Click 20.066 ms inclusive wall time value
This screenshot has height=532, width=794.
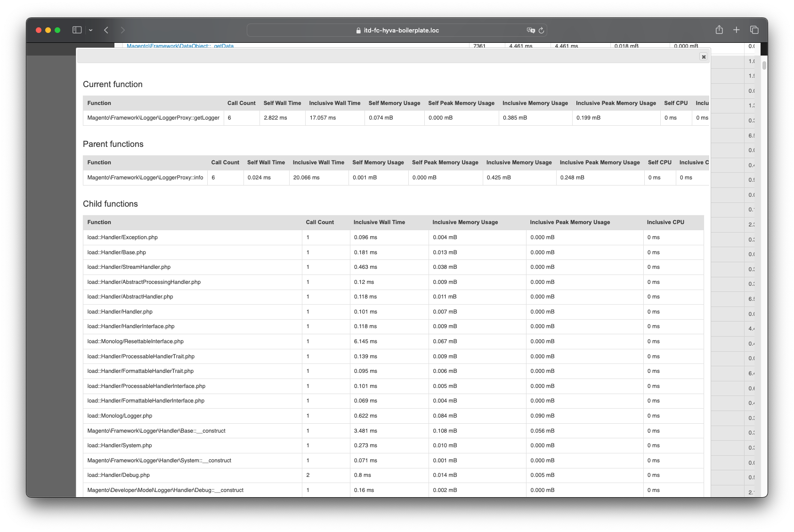[306, 177]
